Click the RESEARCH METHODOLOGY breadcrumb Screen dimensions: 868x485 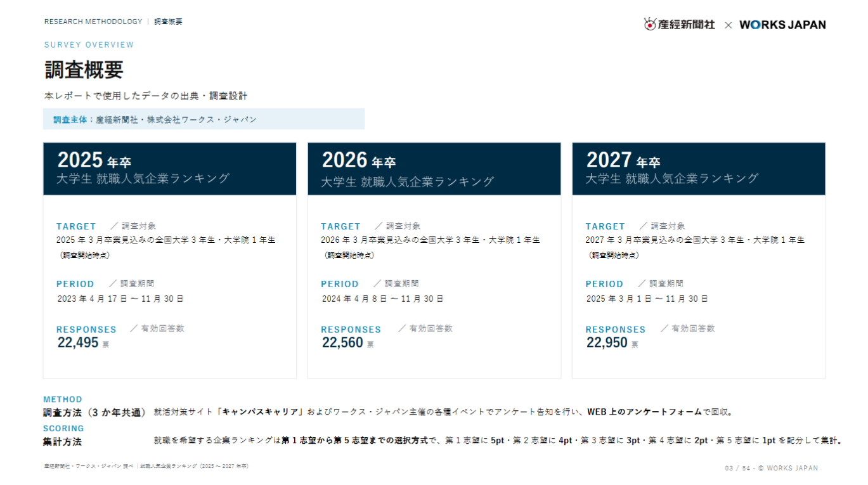pos(93,22)
